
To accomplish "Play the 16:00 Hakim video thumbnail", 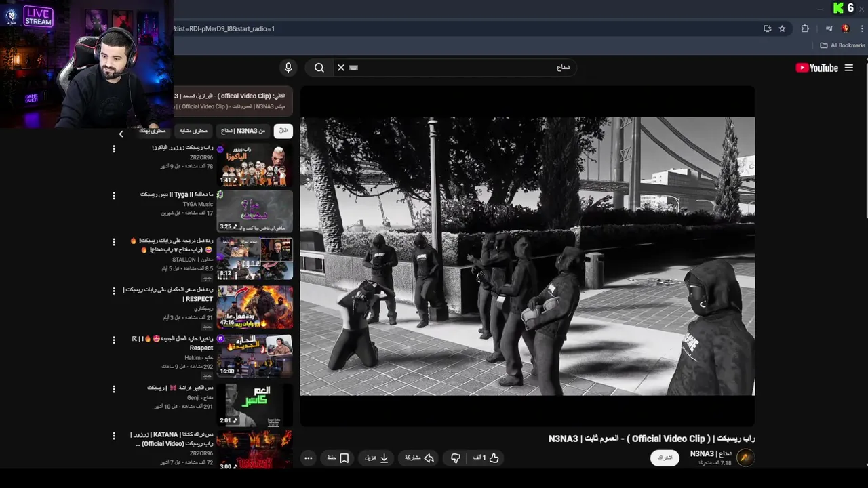I will [x=255, y=356].
